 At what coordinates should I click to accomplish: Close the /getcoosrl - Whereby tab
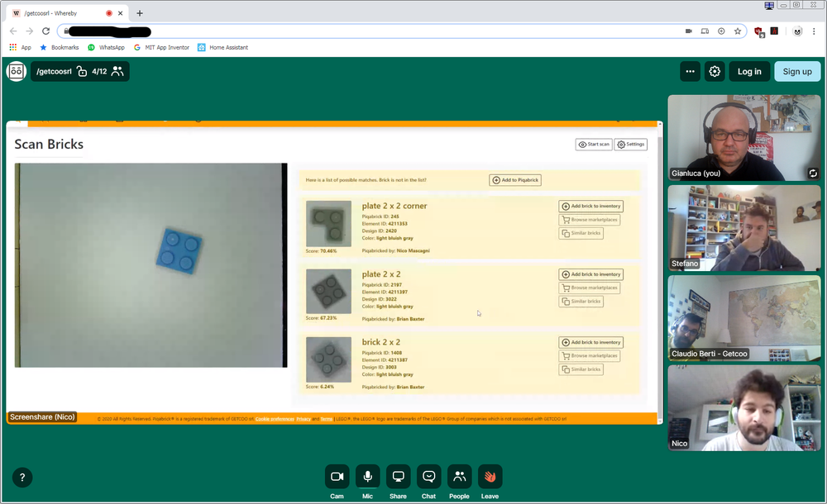120,13
